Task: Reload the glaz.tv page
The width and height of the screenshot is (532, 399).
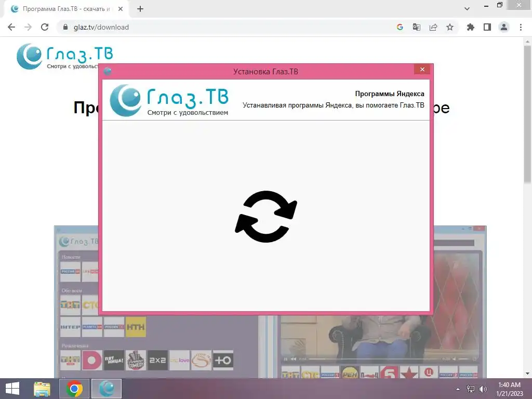Action: [x=45, y=27]
